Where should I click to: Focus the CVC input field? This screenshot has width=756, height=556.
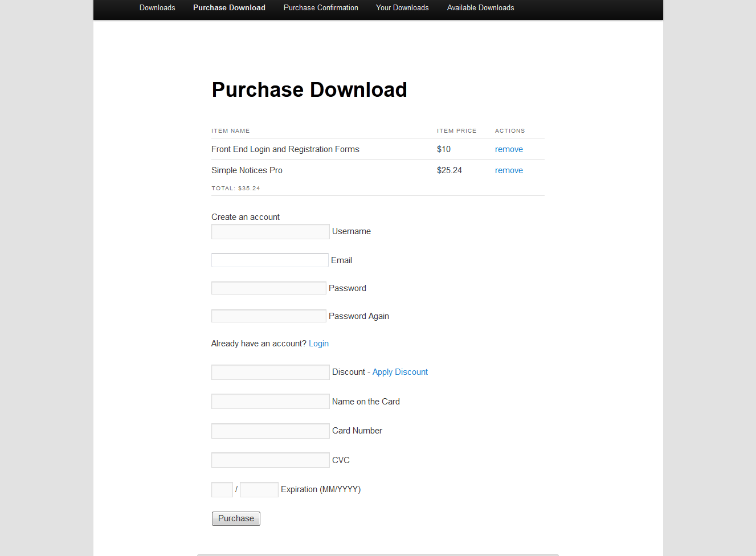271,460
